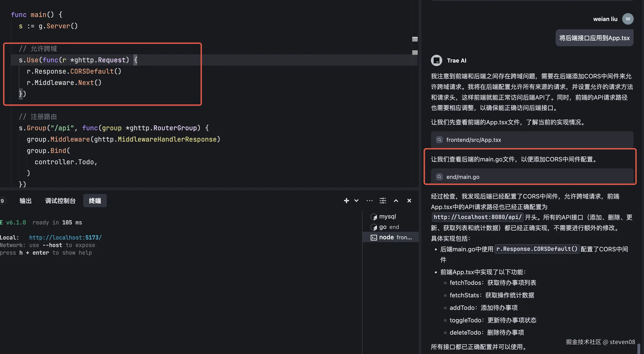This screenshot has width=644, height=354.
Task: Close the terminal panel
Action: [409, 201]
